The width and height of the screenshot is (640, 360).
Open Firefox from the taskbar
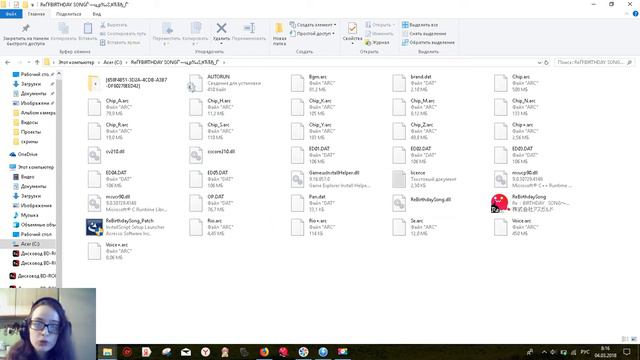264,351
